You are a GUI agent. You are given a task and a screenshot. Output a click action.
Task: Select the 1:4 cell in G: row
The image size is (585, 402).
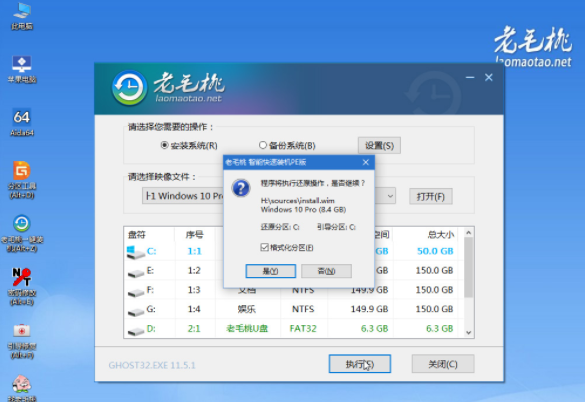tap(194, 309)
